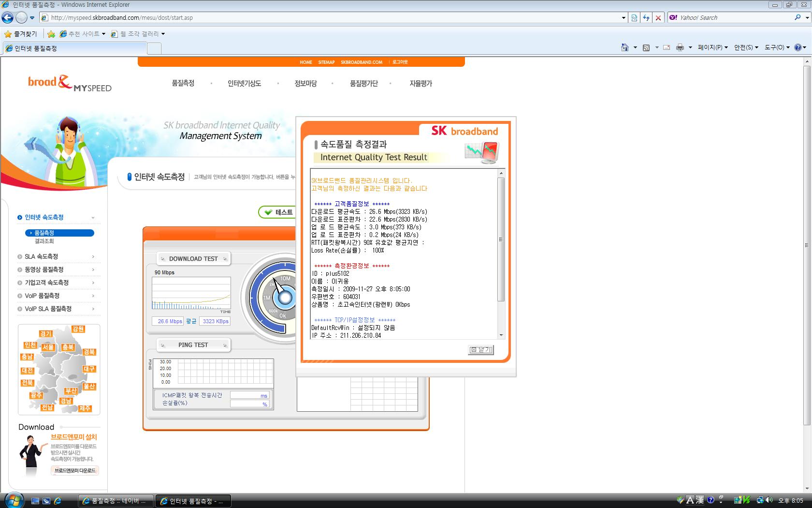The width and height of the screenshot is (812, 508).
Task: Open the recent pages dropdown arrow
Action: point(32,17)
